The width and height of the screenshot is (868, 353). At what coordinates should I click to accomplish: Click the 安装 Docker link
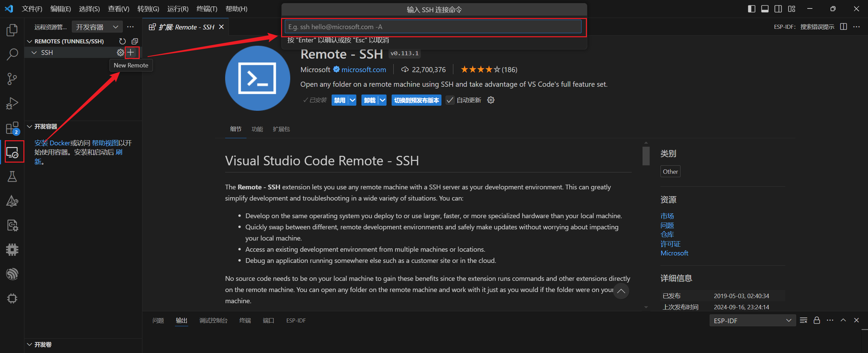tap(52, 143)
